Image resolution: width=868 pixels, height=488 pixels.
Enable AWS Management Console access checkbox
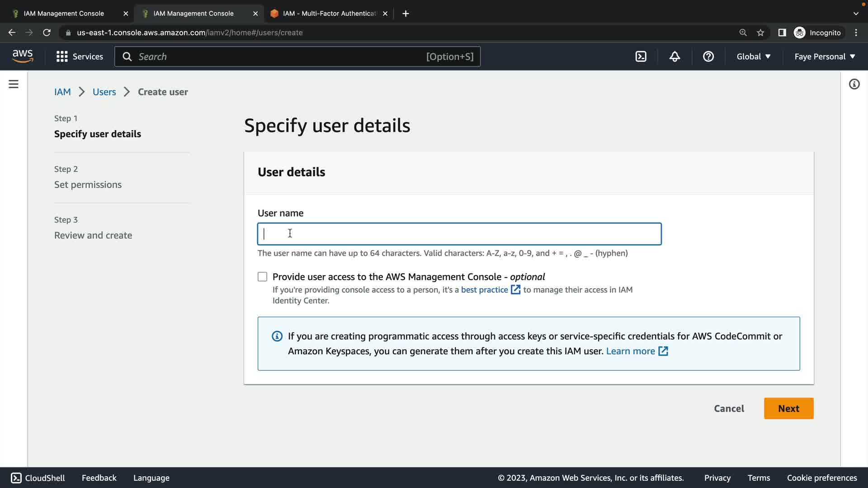click(x=263, y=277)
